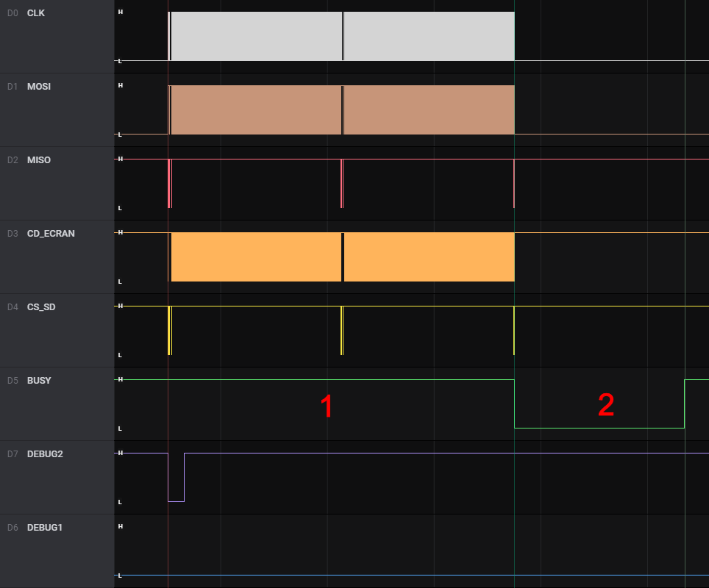This screenshot has width=709, height=588.
Task: Click the CD_ECRAN channel name
Action: click(x=50, y=234)
